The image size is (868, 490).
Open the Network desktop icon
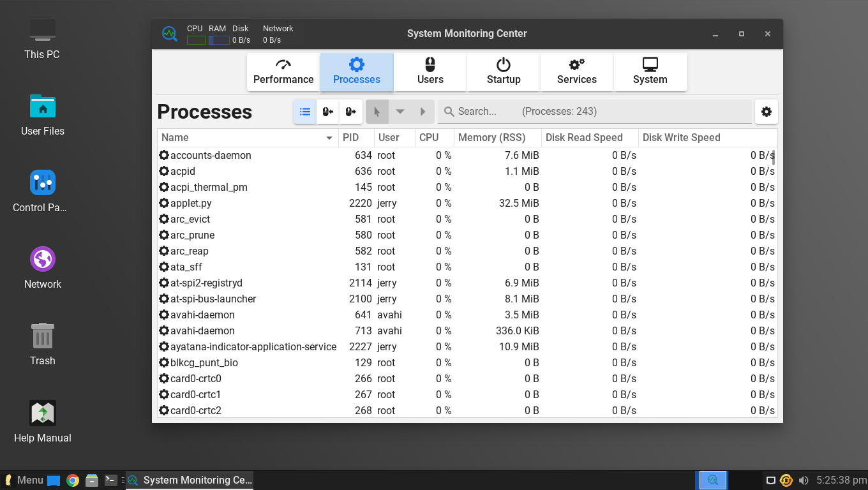coord(42,268)
